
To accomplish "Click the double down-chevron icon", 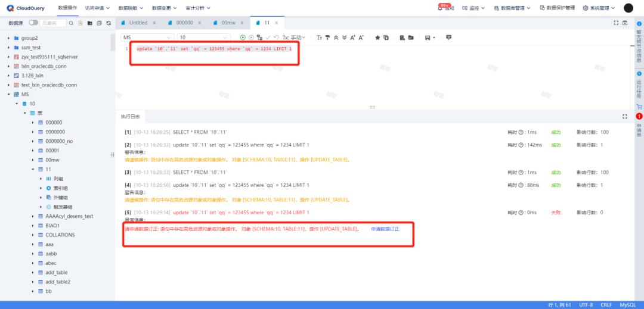I will [x=344, y=38].
